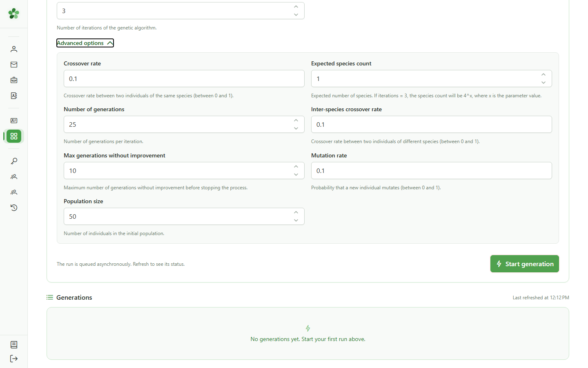
Task: Open the document log icon at sidebar bottom
Action: click(14, 345)
